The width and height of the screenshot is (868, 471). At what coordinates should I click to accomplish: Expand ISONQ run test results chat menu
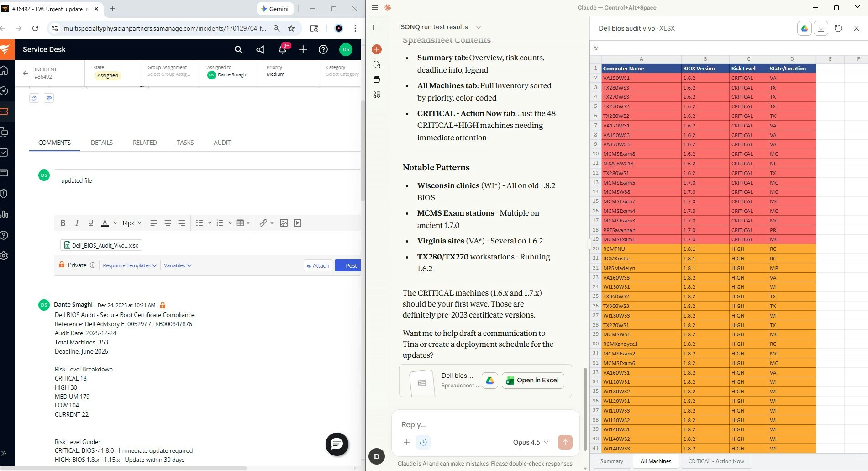479,27
